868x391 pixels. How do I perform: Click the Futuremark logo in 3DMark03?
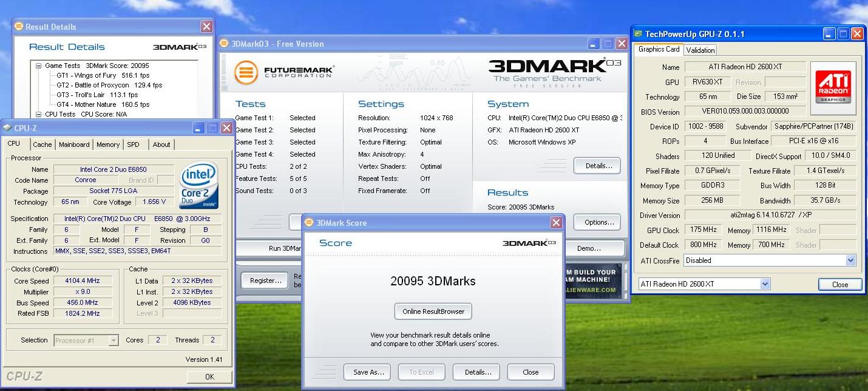pyautogui.click(x=283, y=72)
